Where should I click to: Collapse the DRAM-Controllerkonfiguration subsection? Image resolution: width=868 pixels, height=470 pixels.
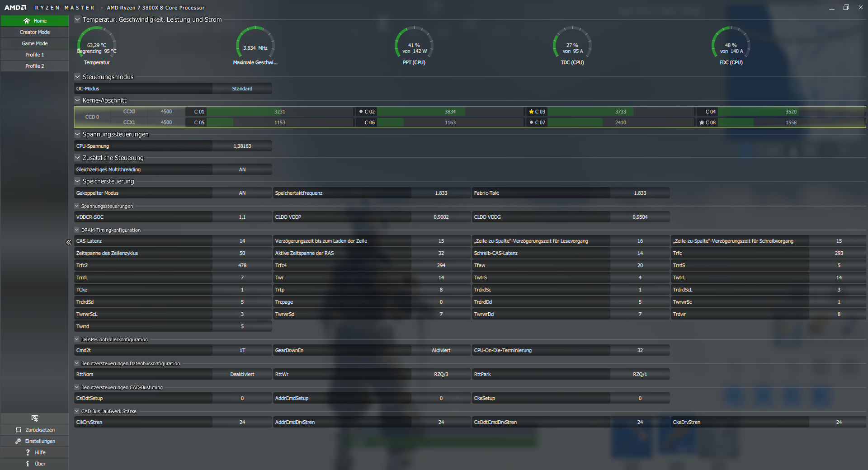coord(77,339)
